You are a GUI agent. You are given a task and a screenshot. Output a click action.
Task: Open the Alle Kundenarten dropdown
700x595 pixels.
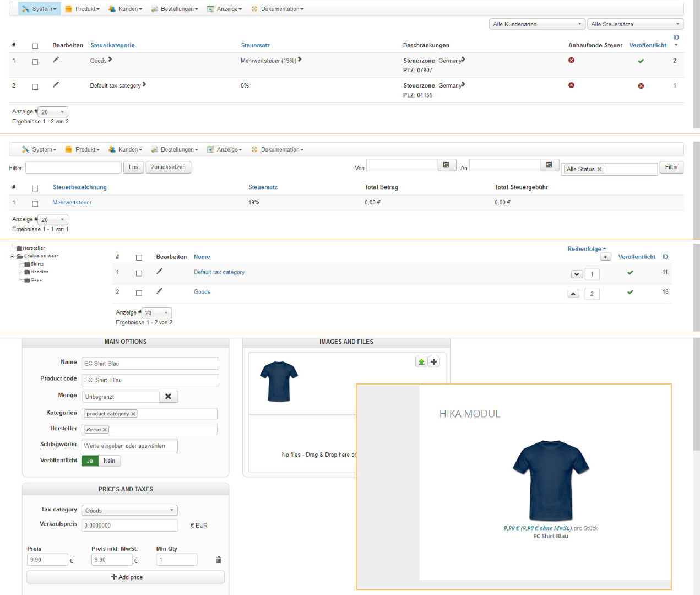point(536,24)
